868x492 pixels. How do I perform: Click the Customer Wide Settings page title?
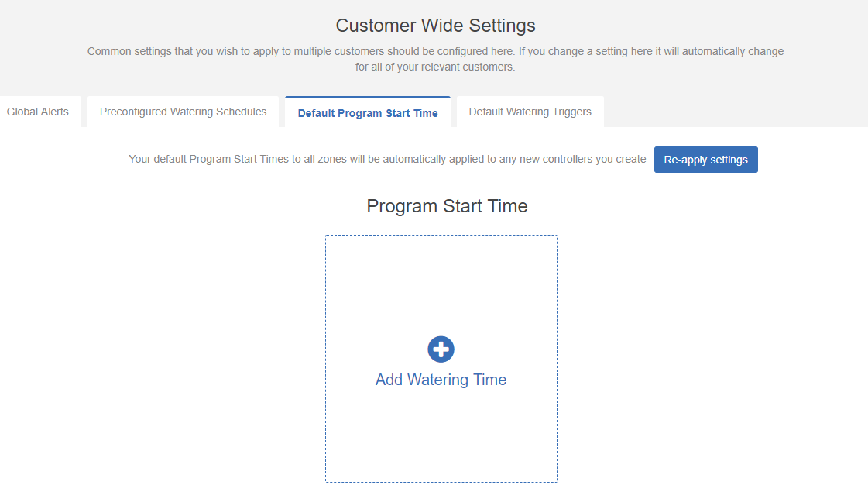click(x=435, y=26)
